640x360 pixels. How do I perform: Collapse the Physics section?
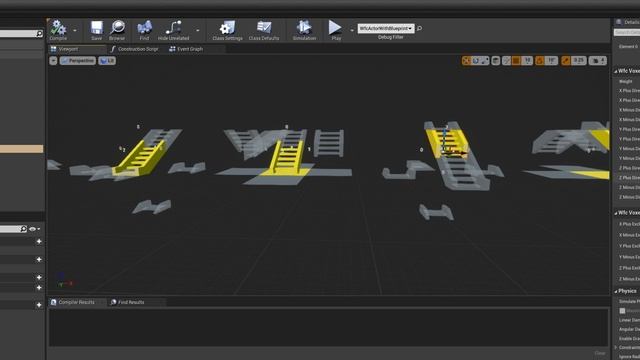(616, 291)
